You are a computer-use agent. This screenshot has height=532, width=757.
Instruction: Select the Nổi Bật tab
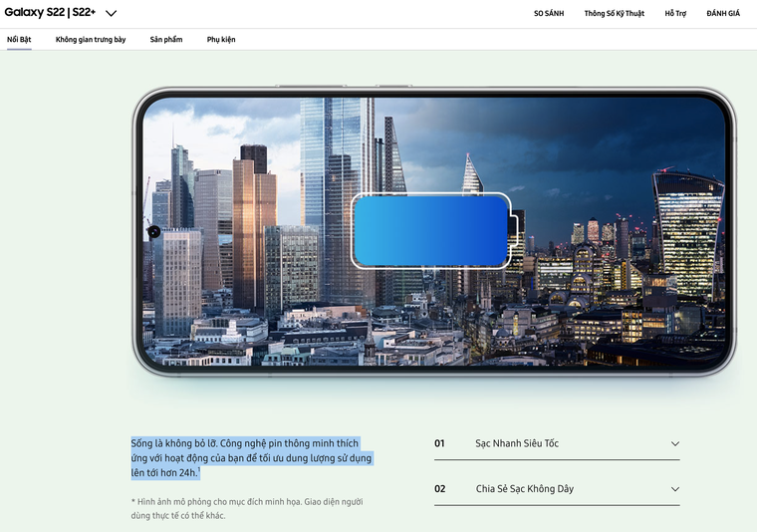pos(19,40)
